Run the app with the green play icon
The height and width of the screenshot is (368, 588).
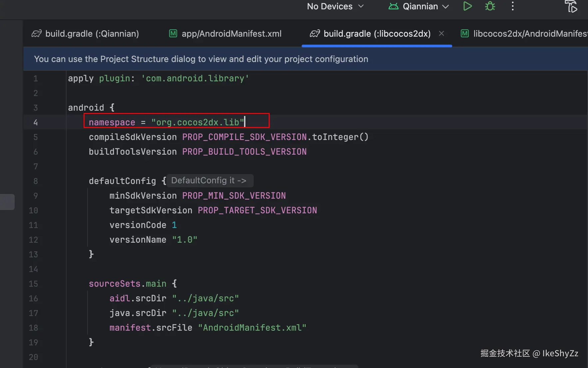tap(467, 6)
